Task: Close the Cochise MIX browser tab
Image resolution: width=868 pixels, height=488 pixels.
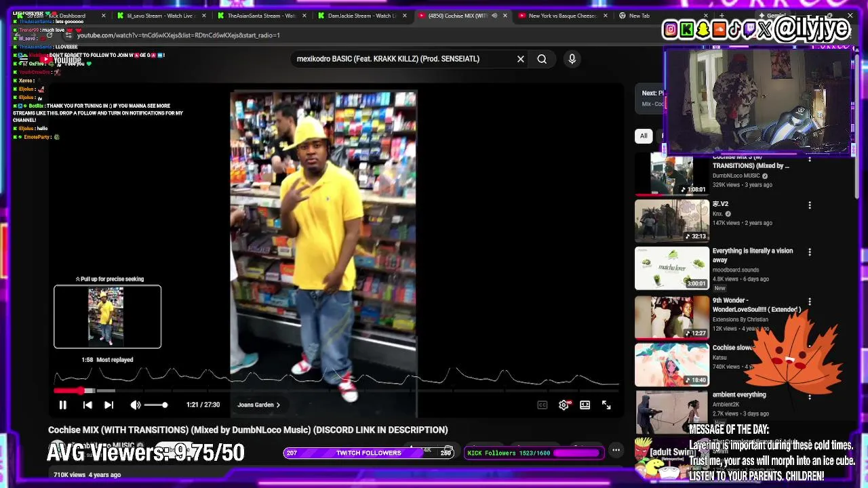Action: click(x=505, y=16)
